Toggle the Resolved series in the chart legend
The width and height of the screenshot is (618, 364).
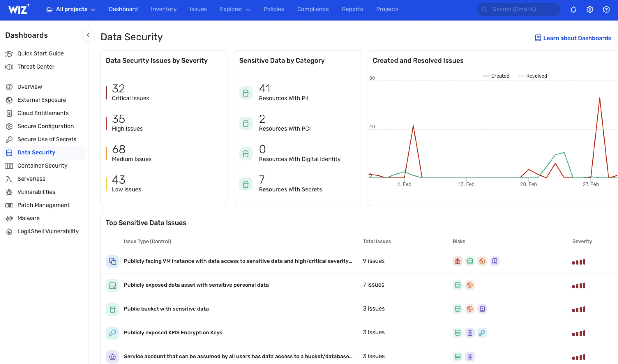[532, 76]
